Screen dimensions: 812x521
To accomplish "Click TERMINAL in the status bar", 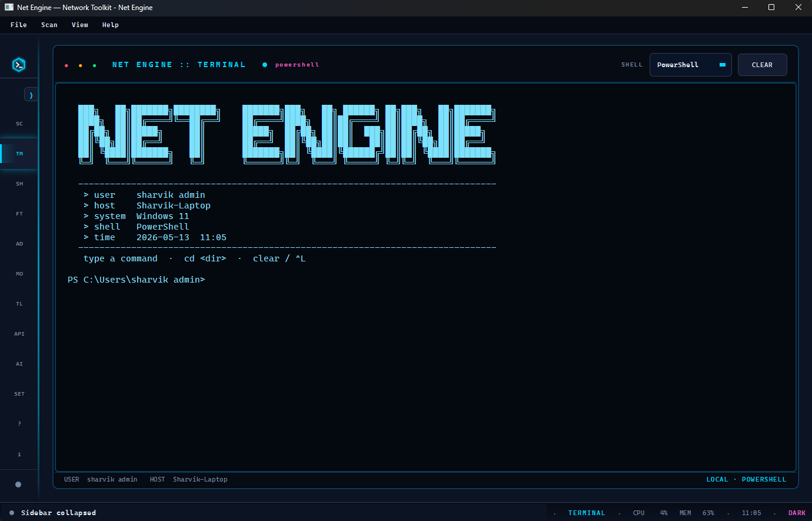I will tap(587, 513).
